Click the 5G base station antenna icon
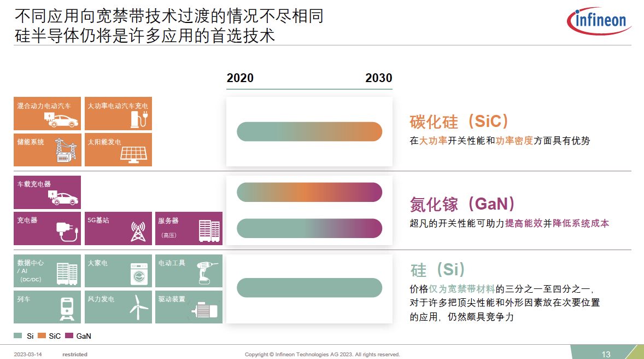Viewport: 644px width, 359px height. coord(137,231)
